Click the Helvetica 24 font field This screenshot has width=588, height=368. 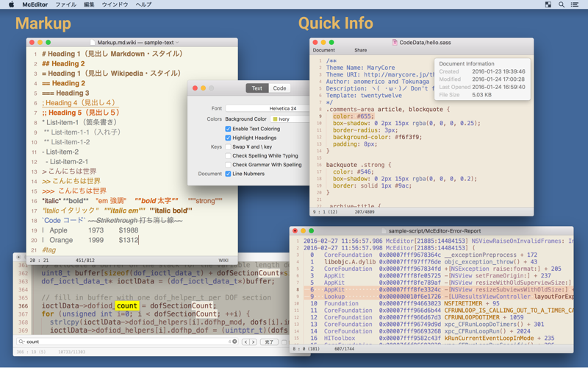(x=267, y=108)
